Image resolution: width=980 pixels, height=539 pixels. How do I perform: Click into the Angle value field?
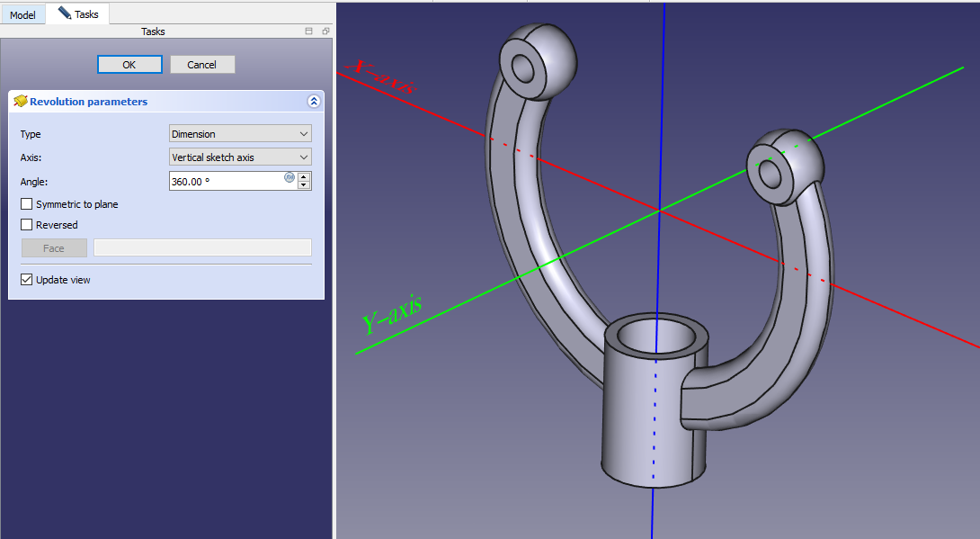[225, 182]
